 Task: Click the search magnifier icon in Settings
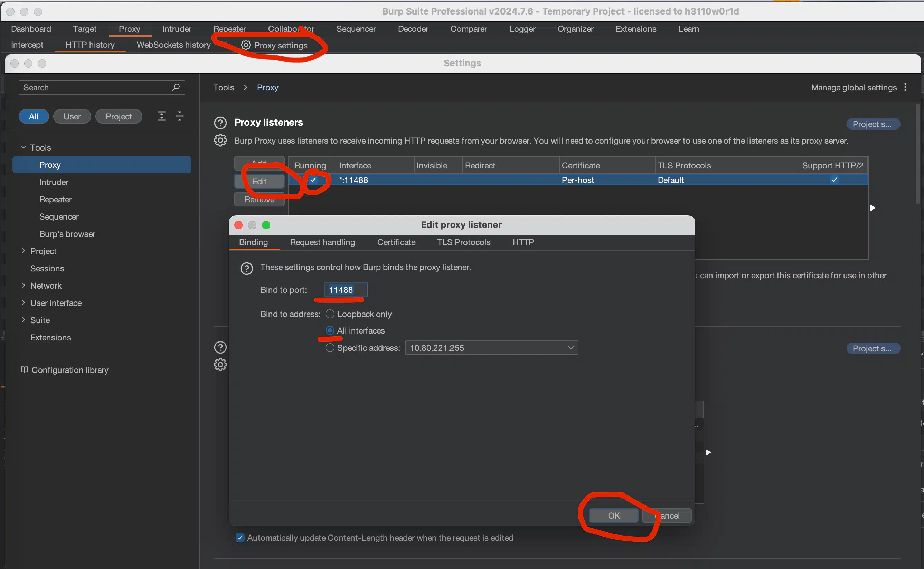click(176, 87)
